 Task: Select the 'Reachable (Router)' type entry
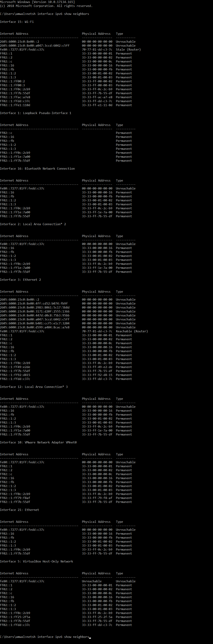pos(132,331)
